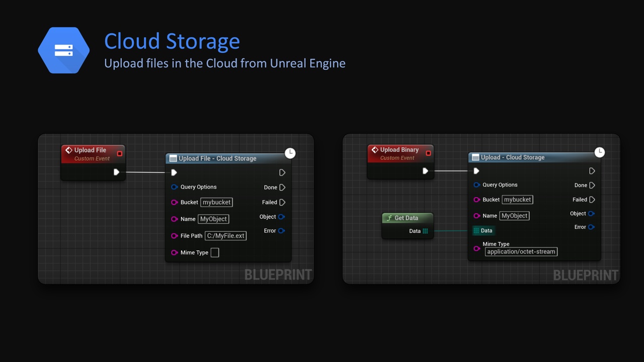The width and height of the screenshot is (644, 362).
Task: Click the Mime Type pin on Upload - Cloud Storage node
Action: click(476, 248)
